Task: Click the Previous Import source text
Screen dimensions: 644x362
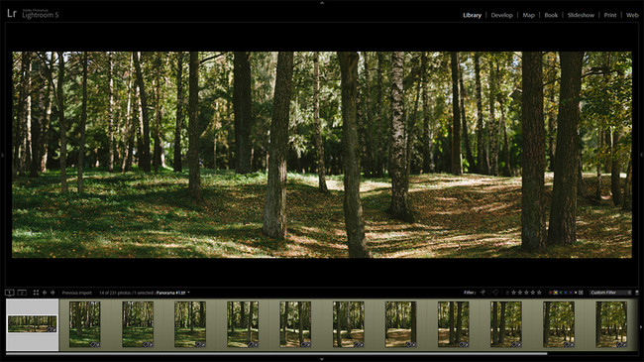Action: coord(77,293)
